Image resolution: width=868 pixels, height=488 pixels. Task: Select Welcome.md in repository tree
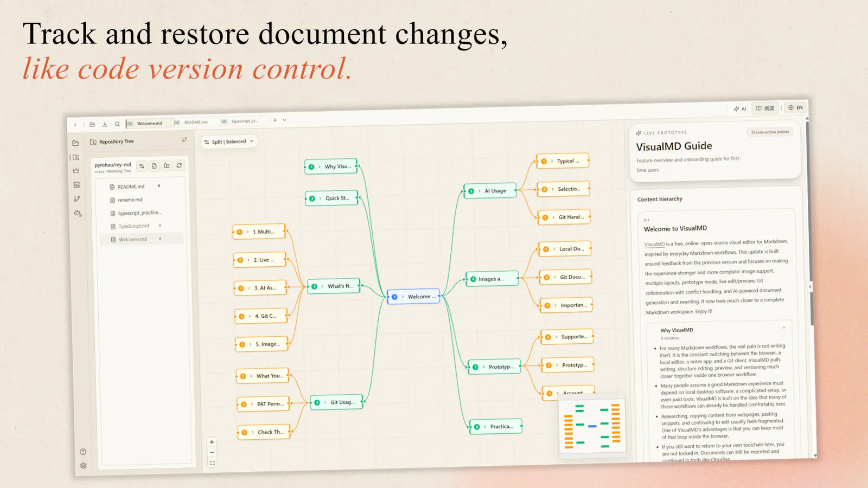tap(142, 239)
